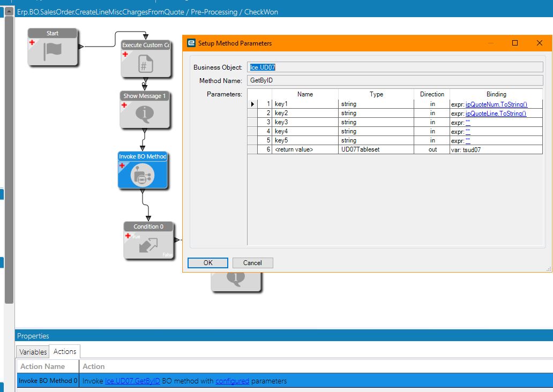Screen dimensions: 553x392
Task: Click the dialog resize grip corner
Action: tap(549, 269)
